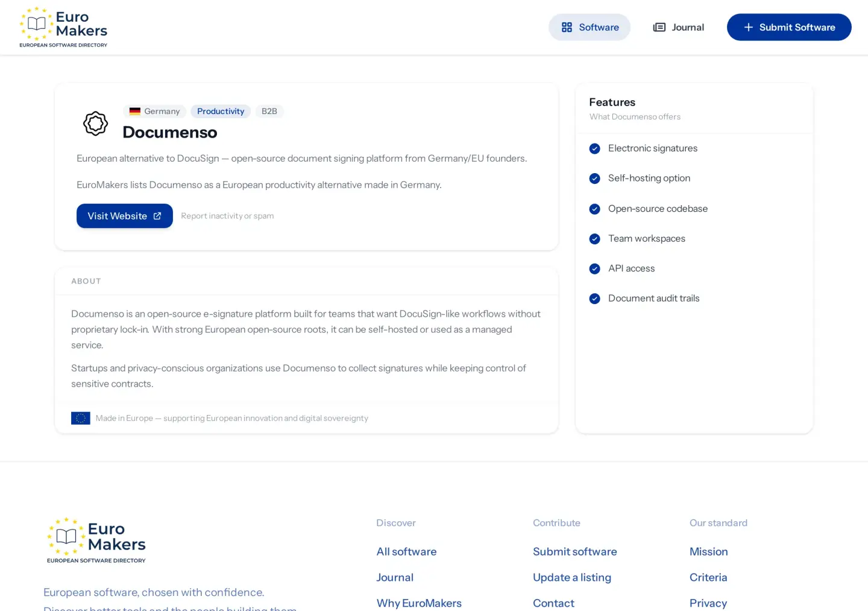Click the 'Made in Europe' footer note text

click(232, 418)
